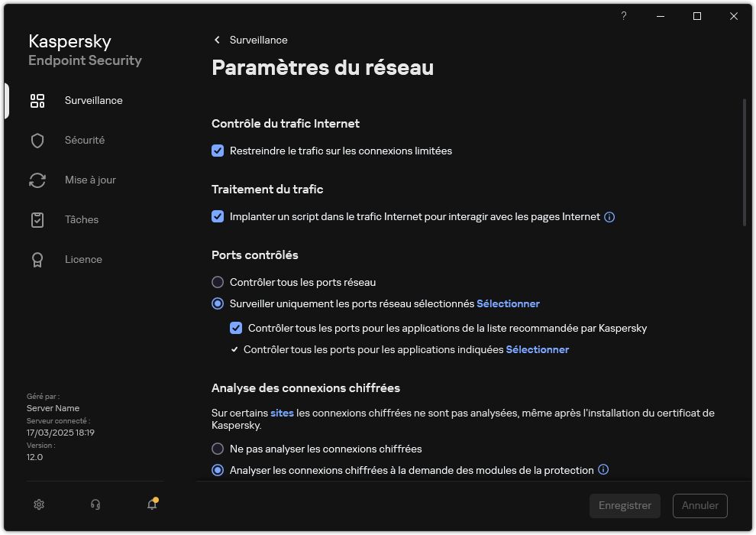Go back using the Surveillance breadcrumb arrow
Viewport: 756px width, 535px height.
[217, 40]
